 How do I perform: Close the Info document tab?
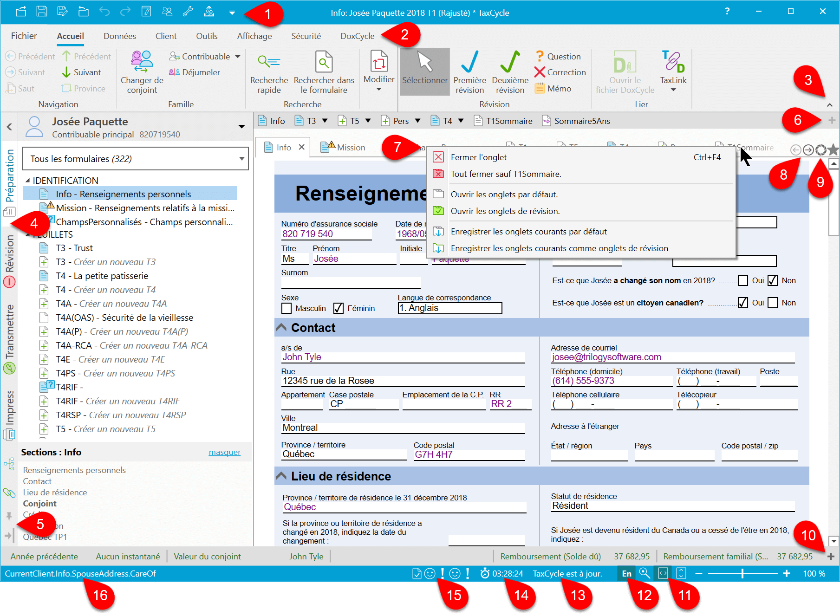click(302, 147)
